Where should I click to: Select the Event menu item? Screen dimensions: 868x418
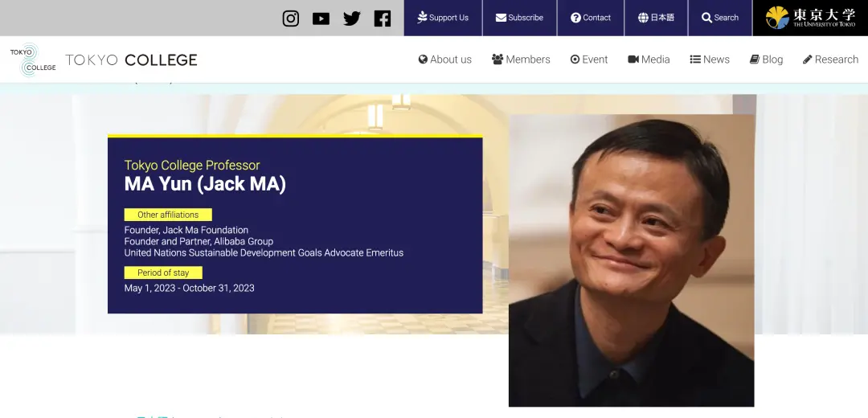tap(589, 59)
